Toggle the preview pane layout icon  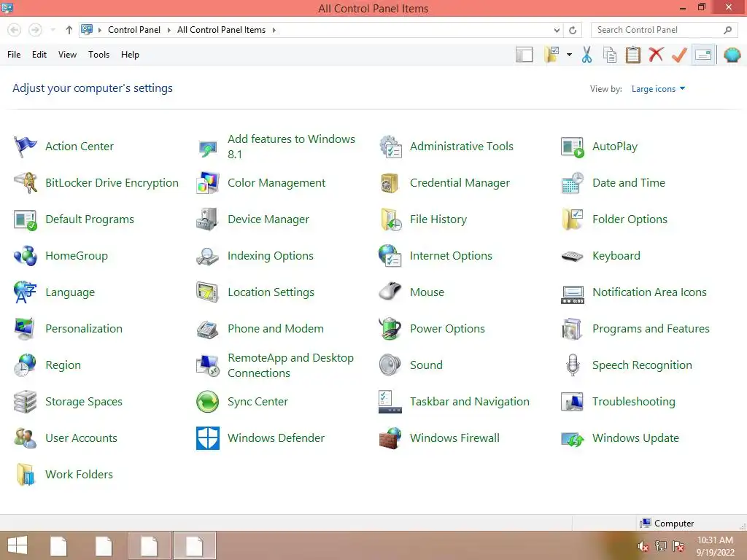(x=524, y=55)
